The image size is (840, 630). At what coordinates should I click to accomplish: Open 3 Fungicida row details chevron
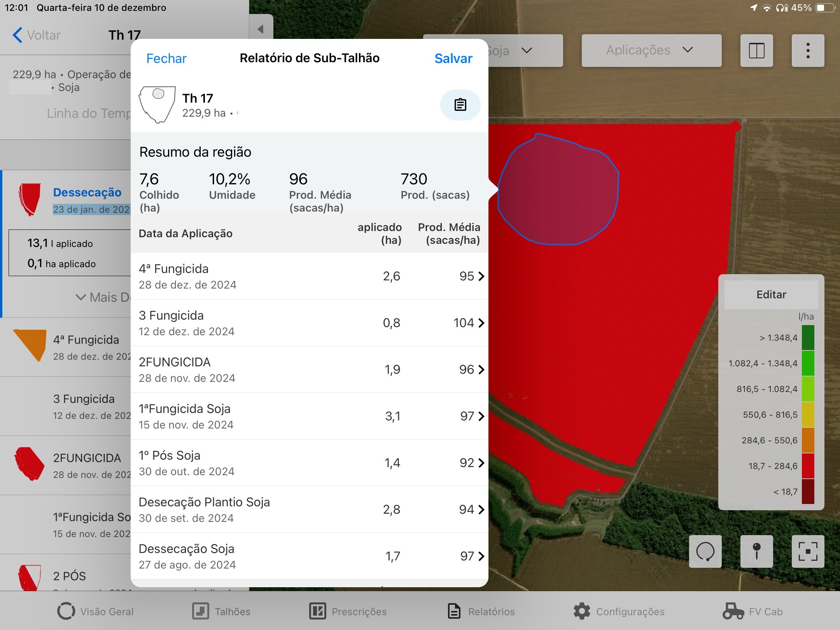(481, 323)
